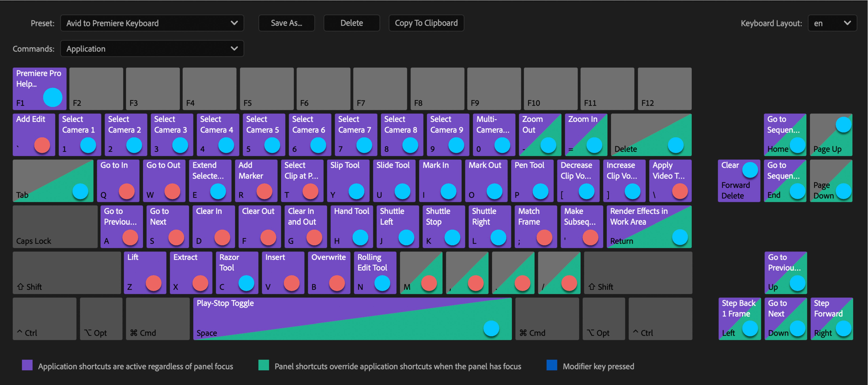
Task: Select the Slide Tool U key
Action: [x=394, y=181]
